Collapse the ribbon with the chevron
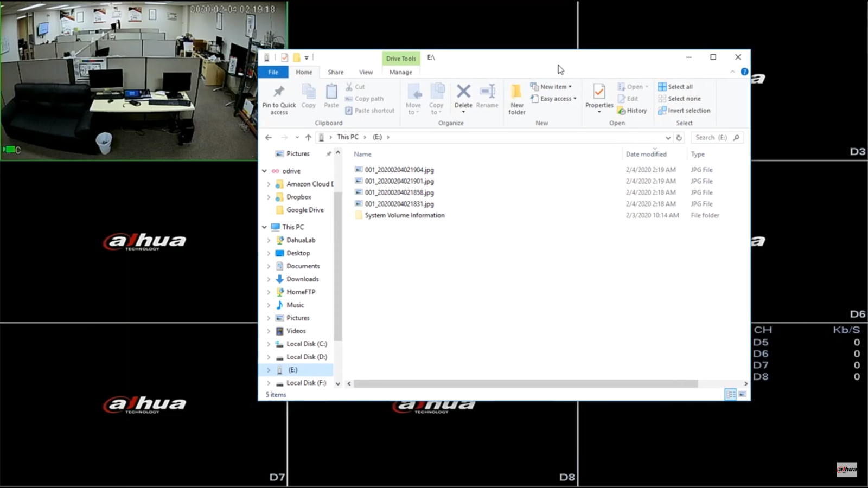The width and height of the screenshot is (868, 488). point(732,72)
